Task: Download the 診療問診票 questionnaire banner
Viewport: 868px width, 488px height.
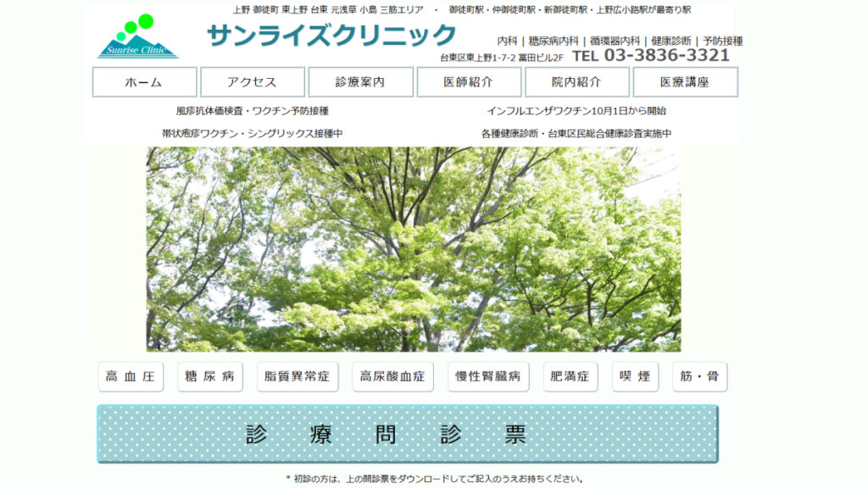Action: pos(407,434)
